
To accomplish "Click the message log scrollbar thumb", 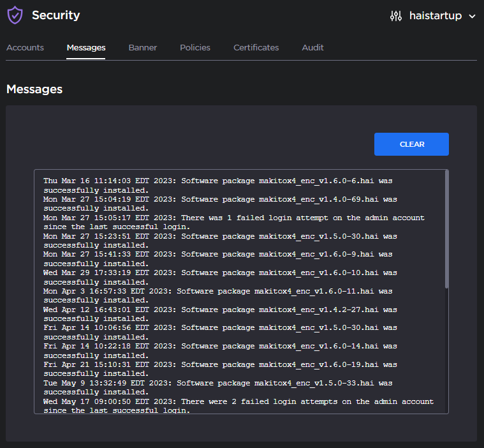I will point(446,228).
